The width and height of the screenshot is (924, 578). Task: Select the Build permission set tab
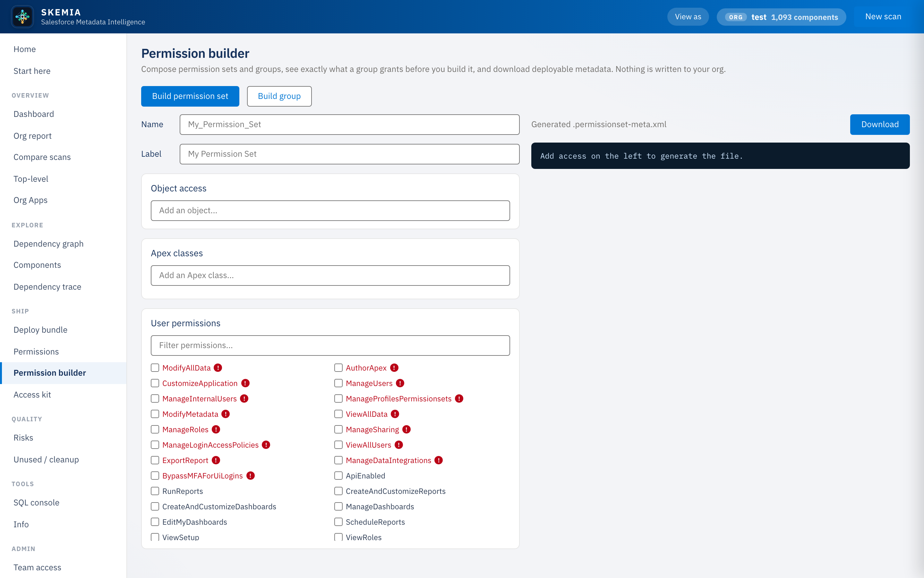tap(190, 96)
